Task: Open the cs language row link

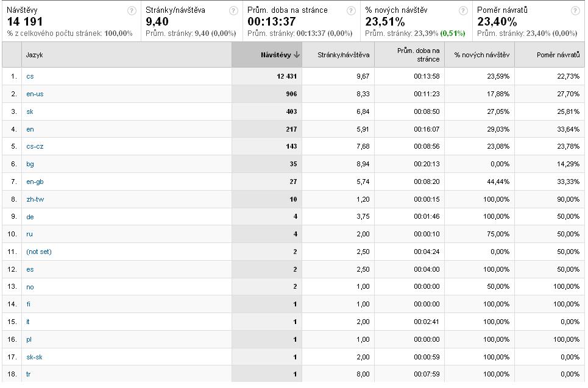Action: [30, 76]
